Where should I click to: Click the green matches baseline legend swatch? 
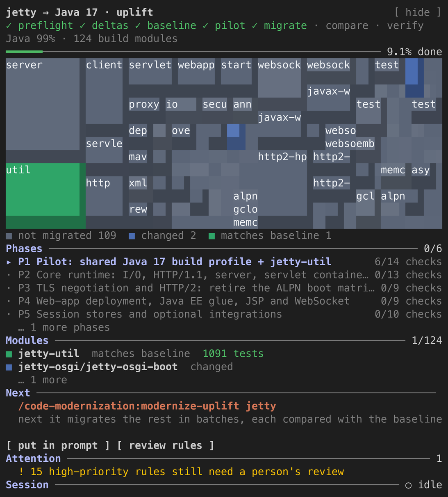tap(211, 236)
